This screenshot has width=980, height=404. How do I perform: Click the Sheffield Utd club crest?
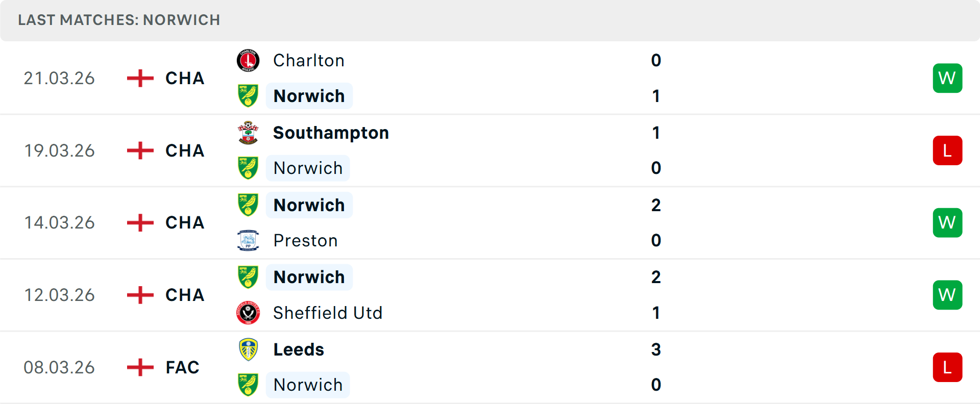248,313
